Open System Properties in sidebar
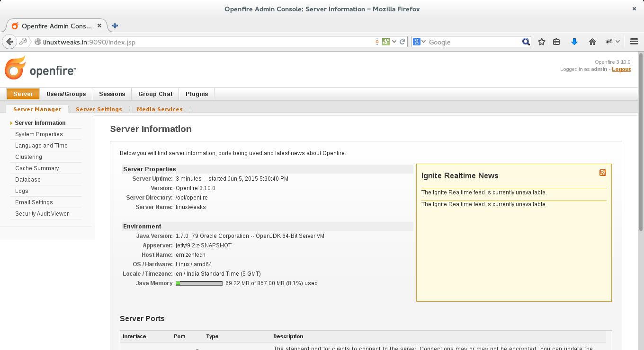Viewport: 644px width, 350px height. point(39,134)
